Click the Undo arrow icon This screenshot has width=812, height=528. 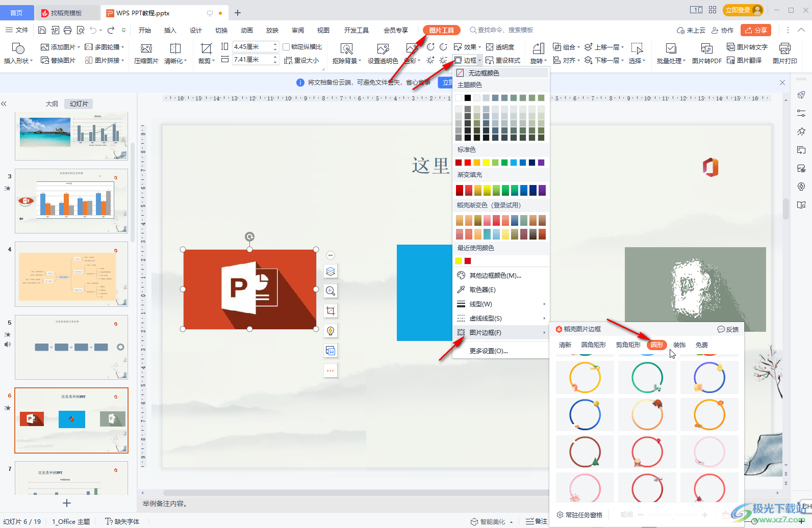(93, 30)
